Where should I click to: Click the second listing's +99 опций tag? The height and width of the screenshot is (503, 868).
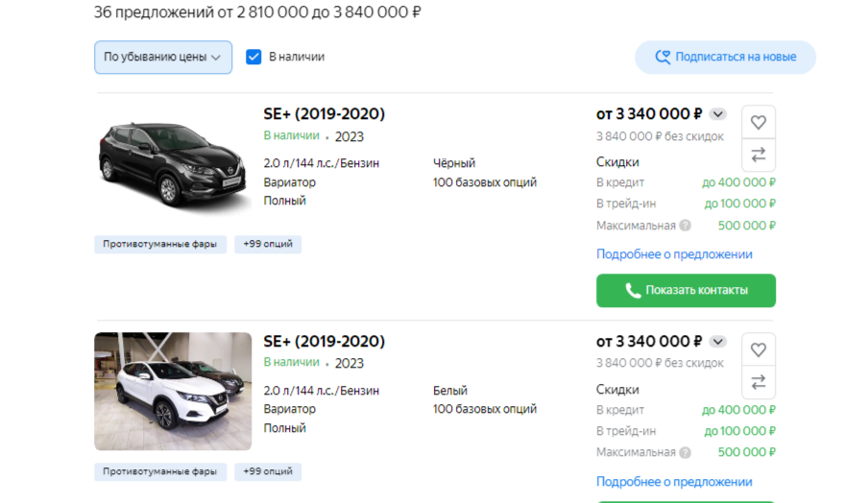click(268, 471)
